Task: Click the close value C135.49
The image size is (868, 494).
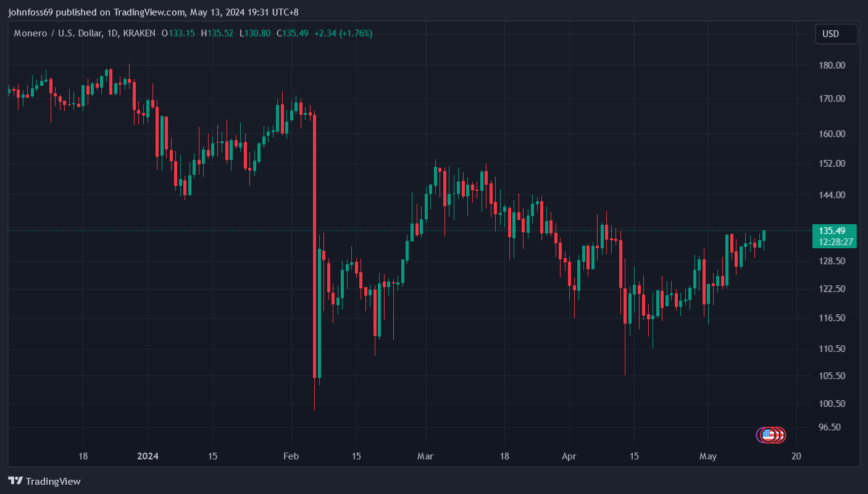Action: tap(293, 33)
